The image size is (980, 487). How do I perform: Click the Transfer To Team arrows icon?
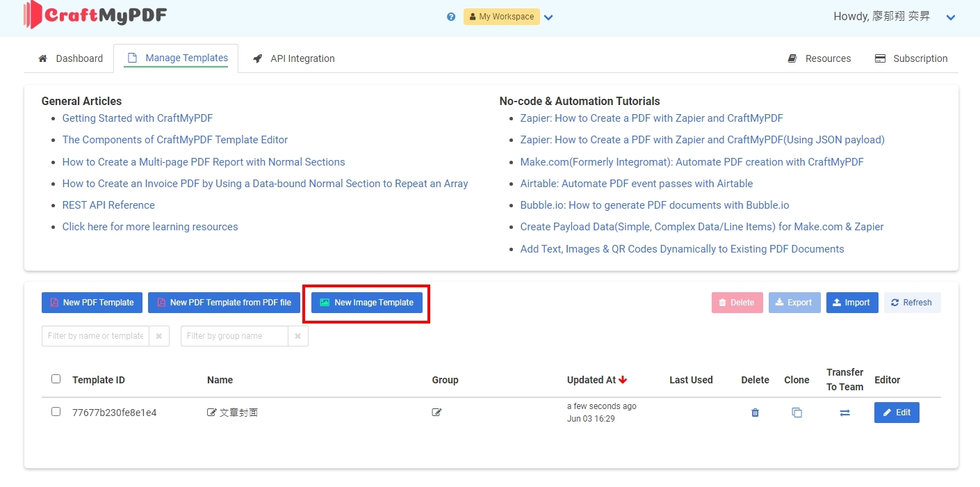coord(844,413)
